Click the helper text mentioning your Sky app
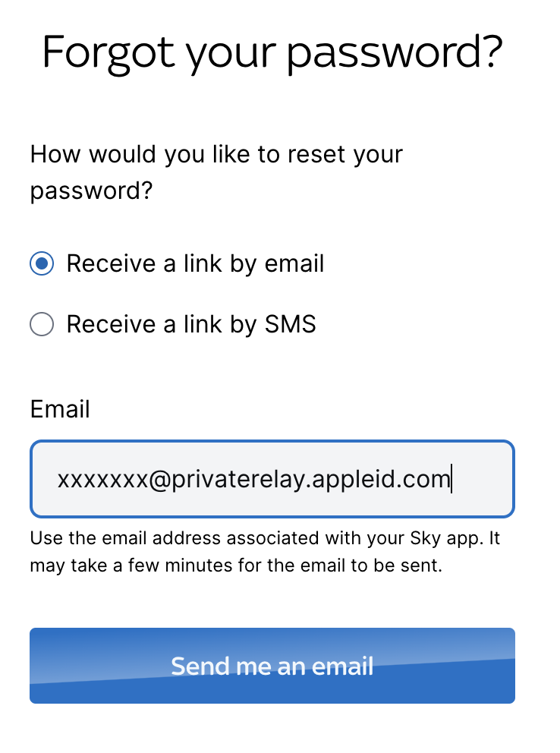Screen dimensions: 560x753 click(265, 552)
